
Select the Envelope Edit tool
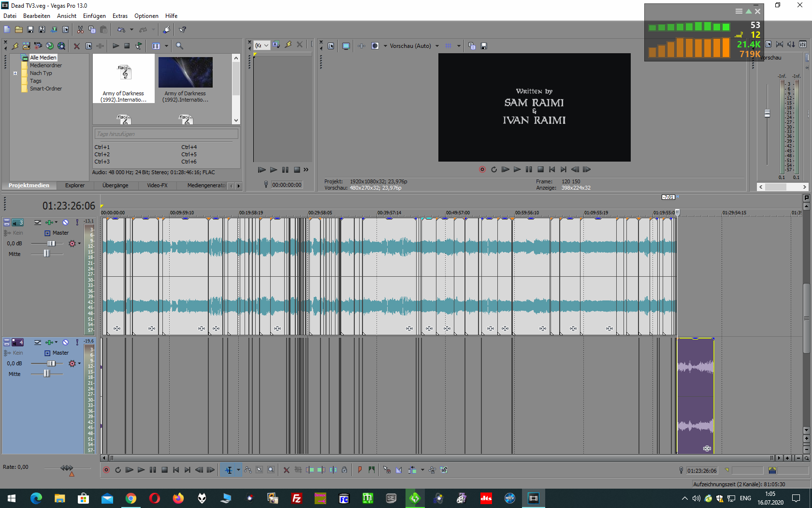[x=248, y=470]
